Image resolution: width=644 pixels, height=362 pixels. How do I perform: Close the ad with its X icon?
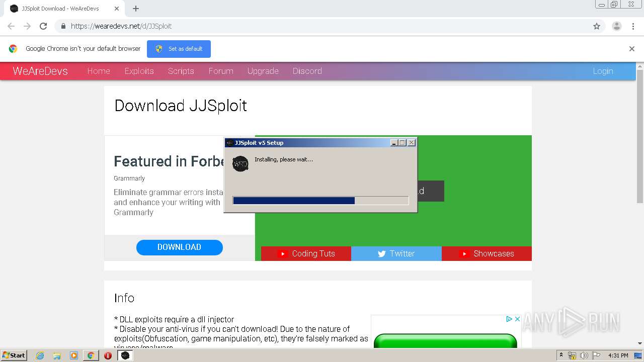[517, 319]
